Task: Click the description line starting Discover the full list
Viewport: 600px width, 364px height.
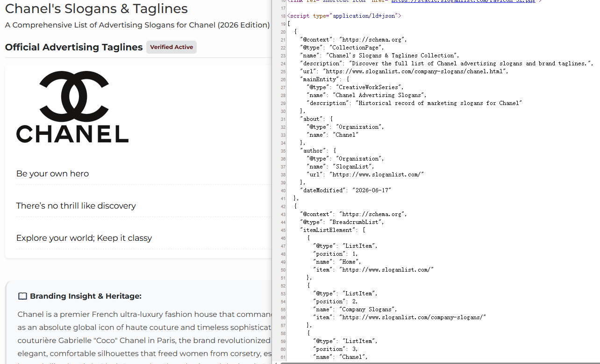Action: tap(446, 63)
